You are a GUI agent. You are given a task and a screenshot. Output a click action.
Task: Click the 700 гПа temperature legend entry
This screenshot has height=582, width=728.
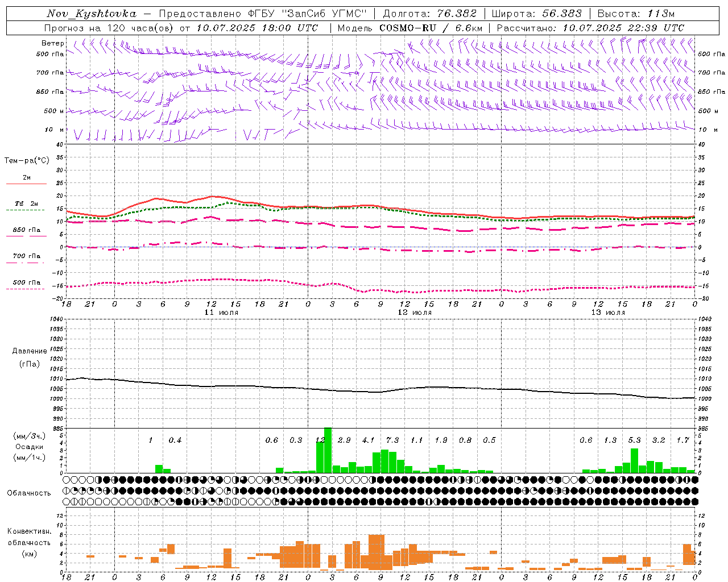tap(27, 256)
